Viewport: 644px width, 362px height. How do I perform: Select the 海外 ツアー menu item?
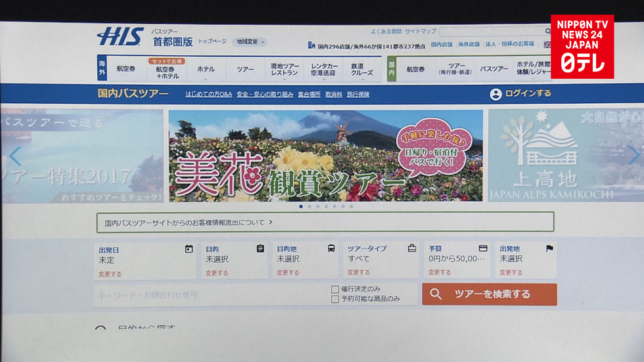pyautogui.click(x=245, y=70)
